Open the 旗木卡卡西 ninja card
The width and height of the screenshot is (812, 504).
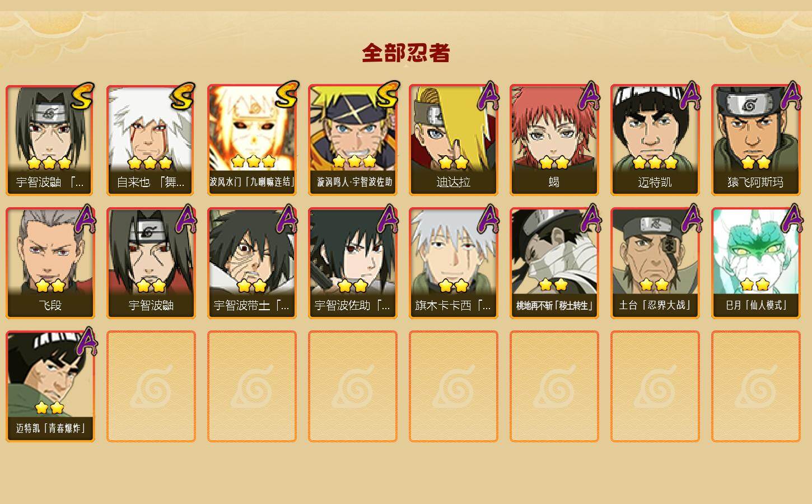tap(454, 263)
